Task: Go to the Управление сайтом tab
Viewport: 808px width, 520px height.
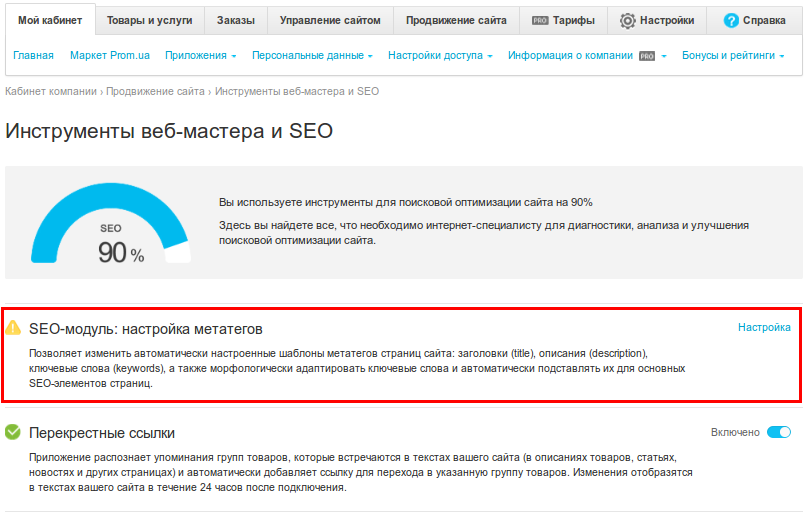Action: 330,20
